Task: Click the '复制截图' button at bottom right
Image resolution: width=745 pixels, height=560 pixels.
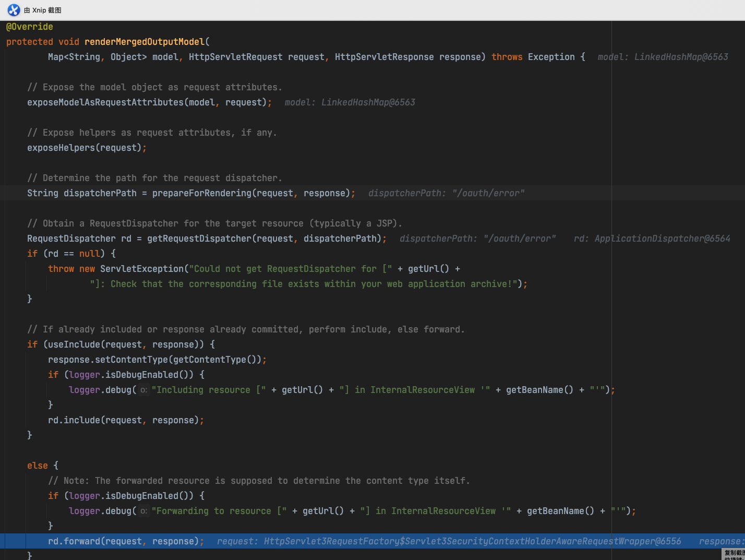Action: (734, 554)
